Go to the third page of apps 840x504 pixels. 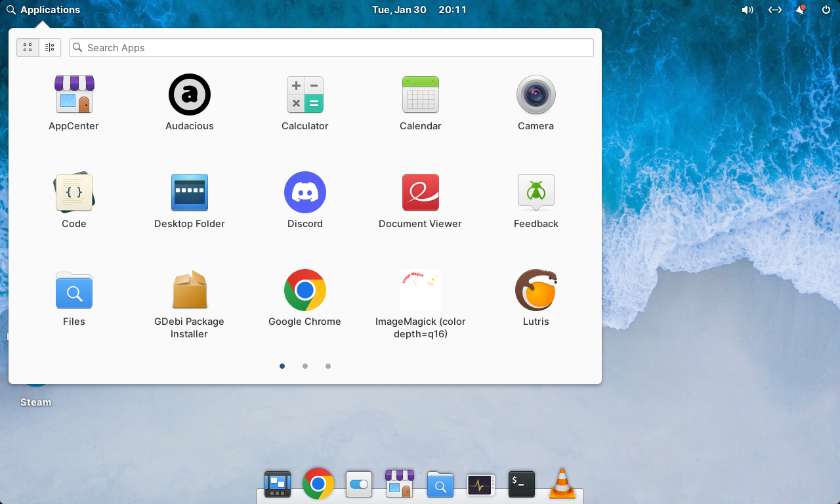pos(328,366)
